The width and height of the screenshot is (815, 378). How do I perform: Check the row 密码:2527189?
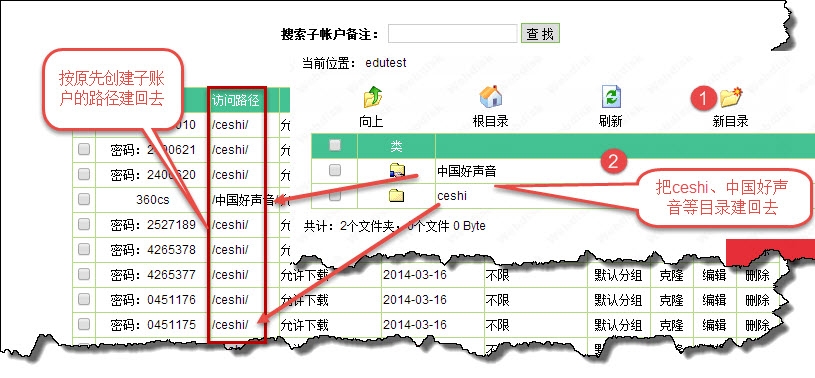click(x=84, y=225)
